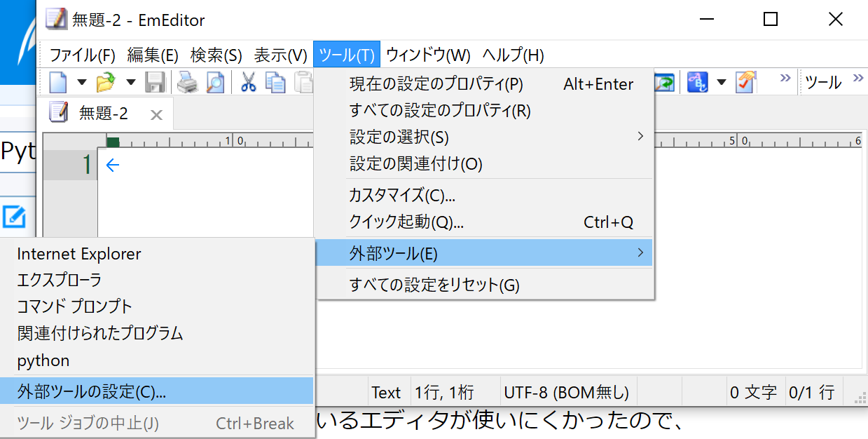Image resolution: width=868 pixels, height=439 pixels.
Task: Open カスタマイズ(C)... dialog
Action: click(485, 195)
